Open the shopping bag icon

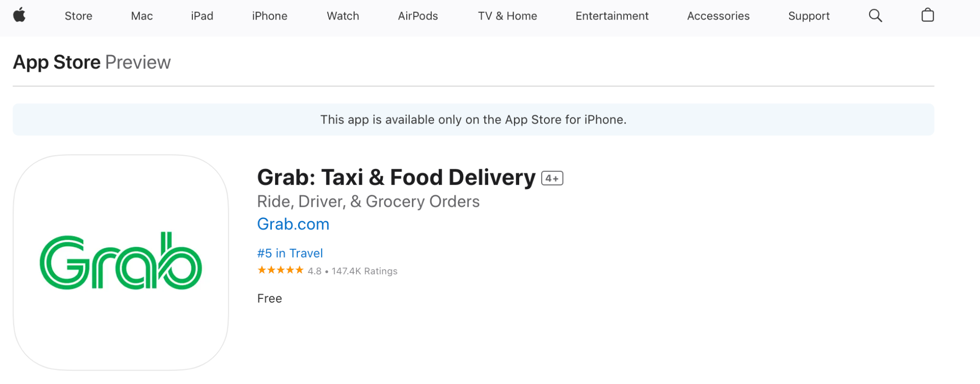coord(927,15)
